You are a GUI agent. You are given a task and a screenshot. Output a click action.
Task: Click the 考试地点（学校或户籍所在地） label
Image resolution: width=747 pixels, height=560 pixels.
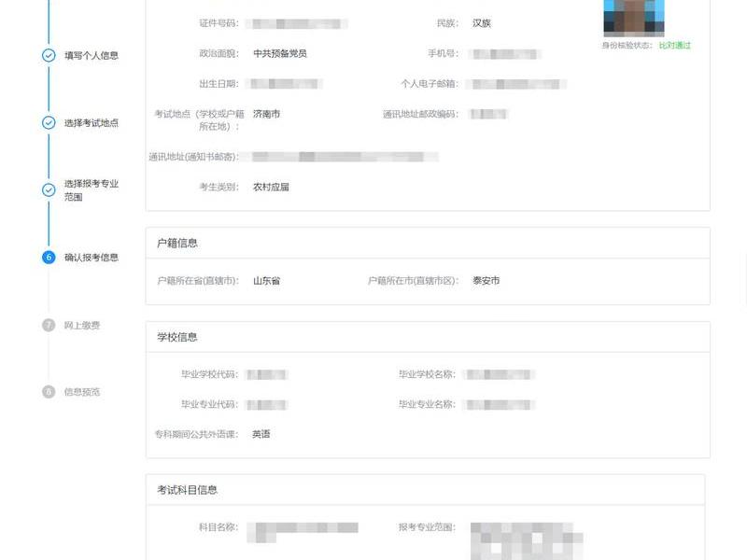[x=199, y=120]
